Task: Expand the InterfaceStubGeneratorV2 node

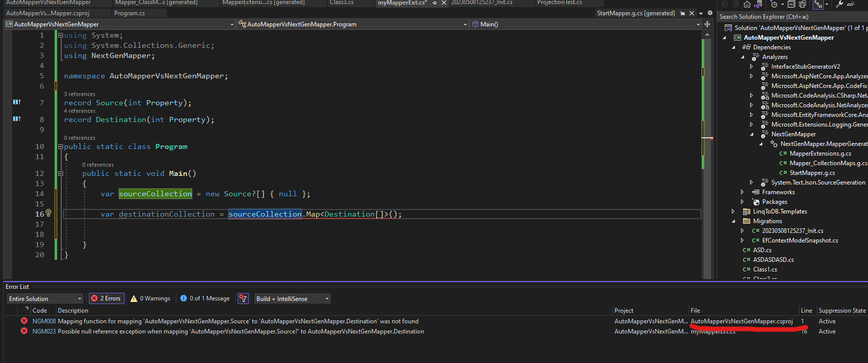Action: [x=752, y=67]
